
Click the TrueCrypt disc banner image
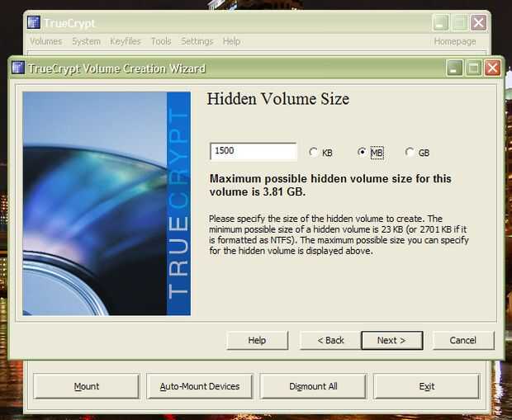pos(107,204)
